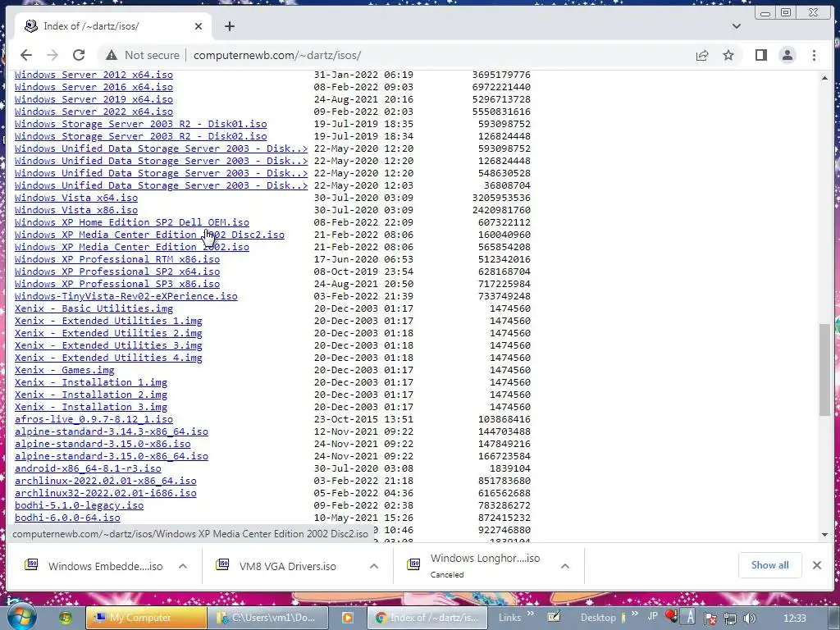Open afros-live_0.9.7-8.12_1.iso link
The height and width of the screenshot is (630, 840).
(x=94, y=419)
